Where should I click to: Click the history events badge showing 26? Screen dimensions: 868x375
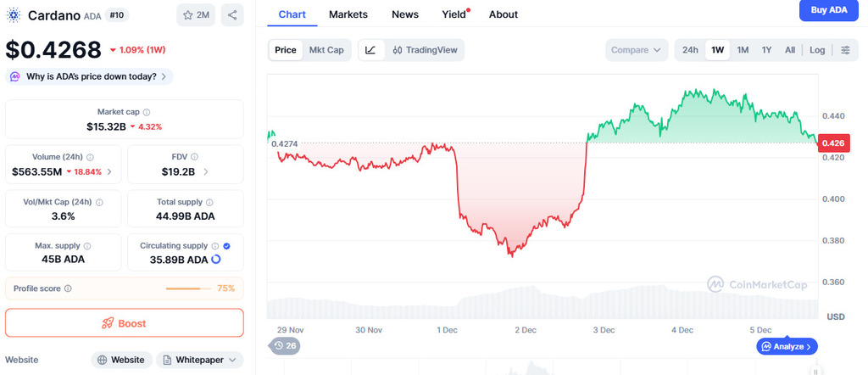285,345
